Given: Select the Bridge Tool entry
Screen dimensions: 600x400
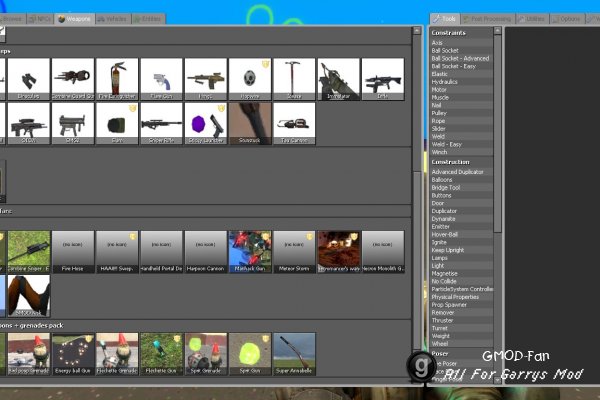Looking at the screenshot, I should pyautogui.click(x=461, y=188).
